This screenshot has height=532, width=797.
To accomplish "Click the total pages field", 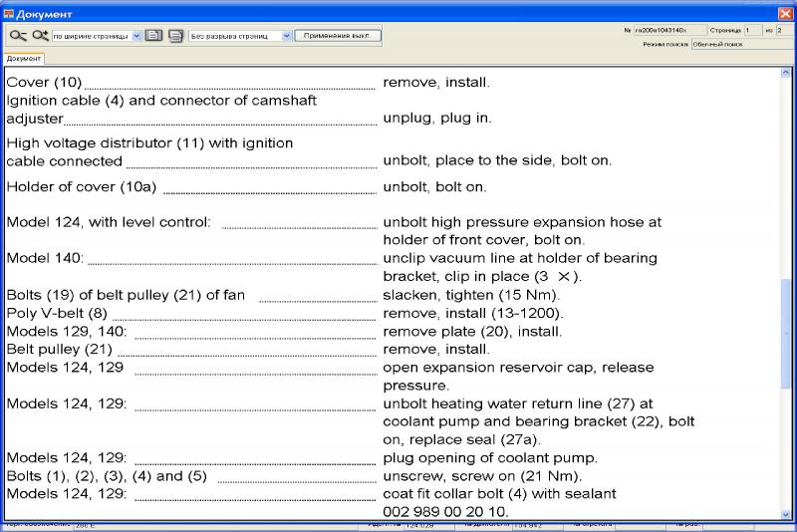I will [x=782, y=30].
